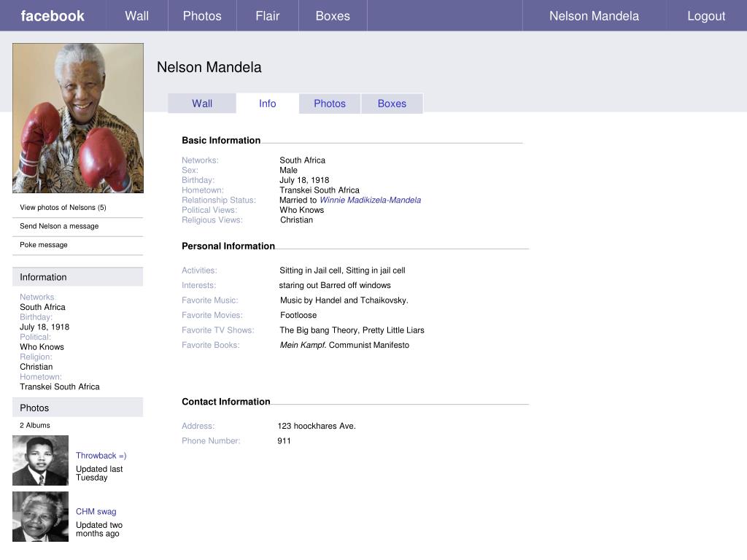
Task: Click 'Updated two months ago' album text
Action: (99, 529)
